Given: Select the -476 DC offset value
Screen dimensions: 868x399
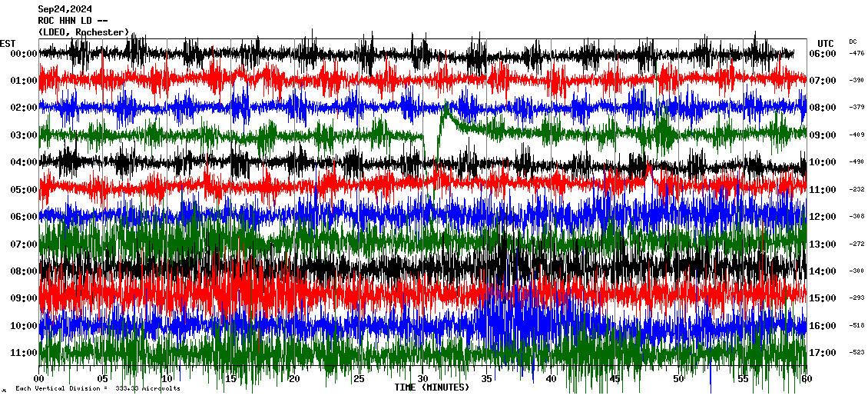Looking at the screenshot, I should coord(856,54).
